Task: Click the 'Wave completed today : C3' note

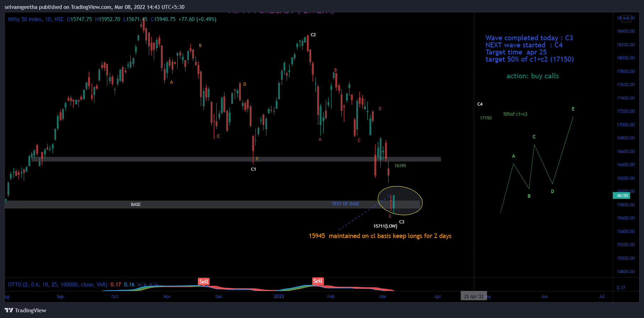Action: [529, 38]
